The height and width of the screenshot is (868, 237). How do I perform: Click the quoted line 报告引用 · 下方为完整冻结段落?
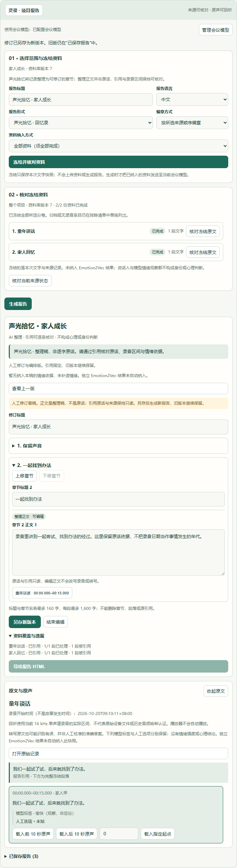41,776
